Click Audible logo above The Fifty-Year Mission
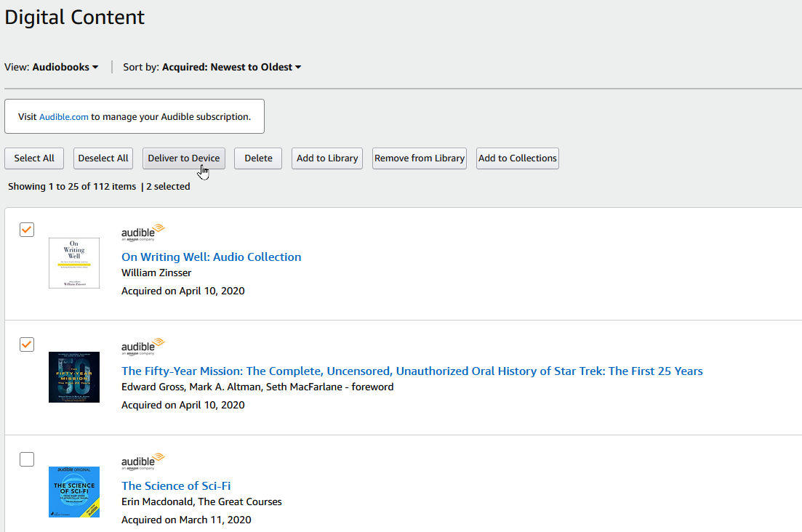 pos(143,347)
